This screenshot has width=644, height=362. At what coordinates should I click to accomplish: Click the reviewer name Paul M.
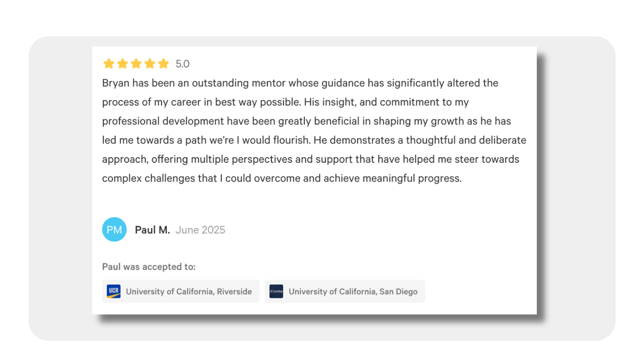152,230
